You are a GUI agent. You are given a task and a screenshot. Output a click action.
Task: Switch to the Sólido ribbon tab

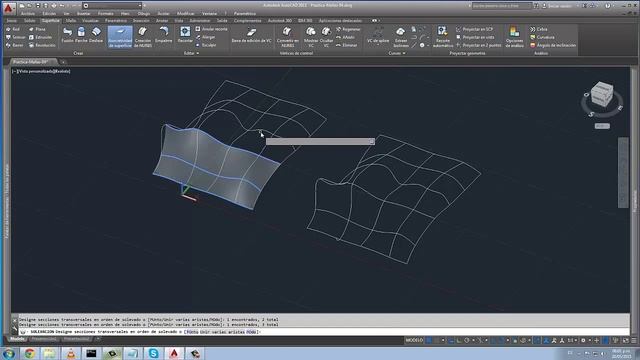click(x=30, y=20)
